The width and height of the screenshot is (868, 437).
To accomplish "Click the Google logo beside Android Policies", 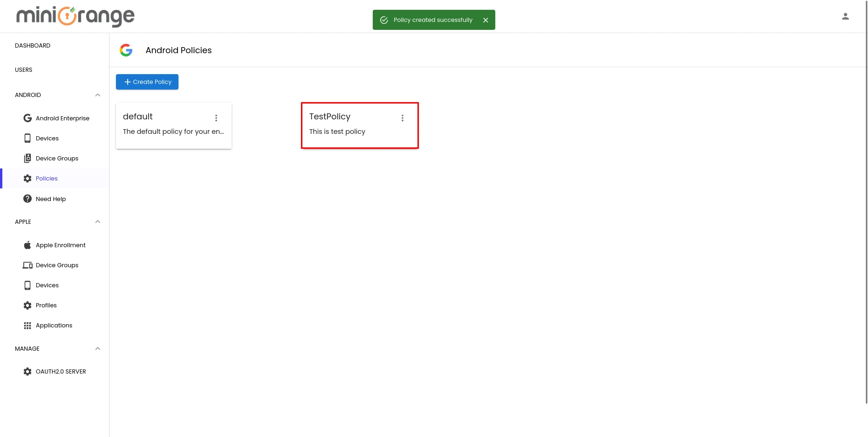I will [126, 50].
